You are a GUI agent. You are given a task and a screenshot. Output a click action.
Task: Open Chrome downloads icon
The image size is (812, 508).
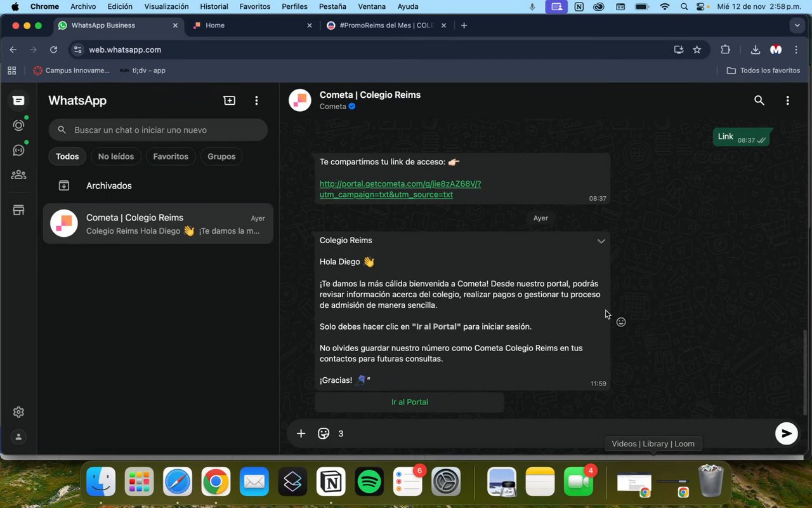(x=755, y=50)
